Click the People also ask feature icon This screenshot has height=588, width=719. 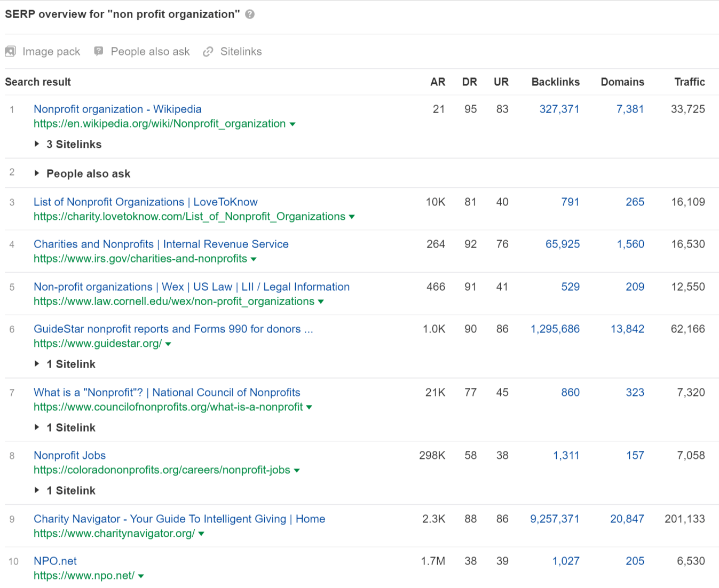[x=98, y=51]
